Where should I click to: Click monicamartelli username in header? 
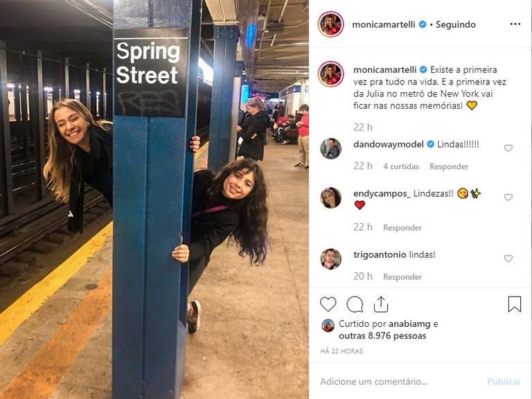point(383,24)
